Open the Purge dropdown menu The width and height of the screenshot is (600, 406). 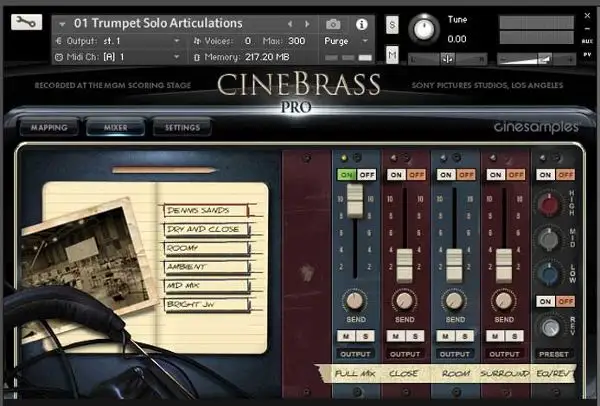[345, 42]
